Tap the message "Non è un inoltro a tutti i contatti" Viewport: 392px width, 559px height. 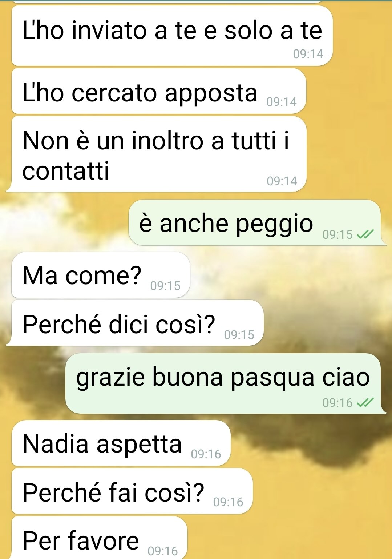pos(159,154)
